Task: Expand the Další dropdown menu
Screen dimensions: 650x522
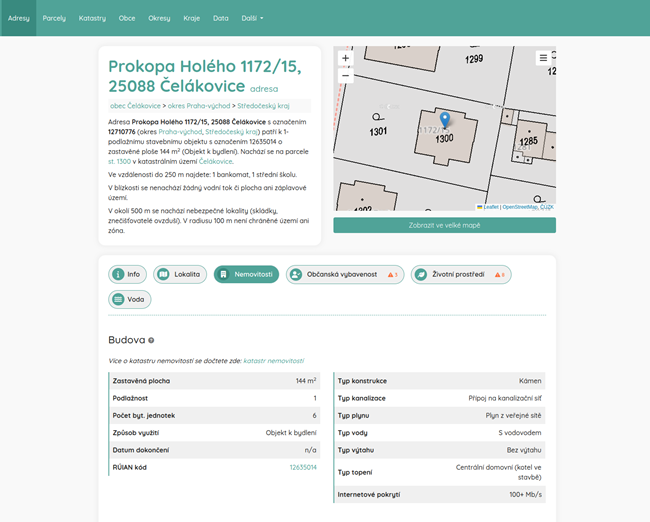Action: 252,18
